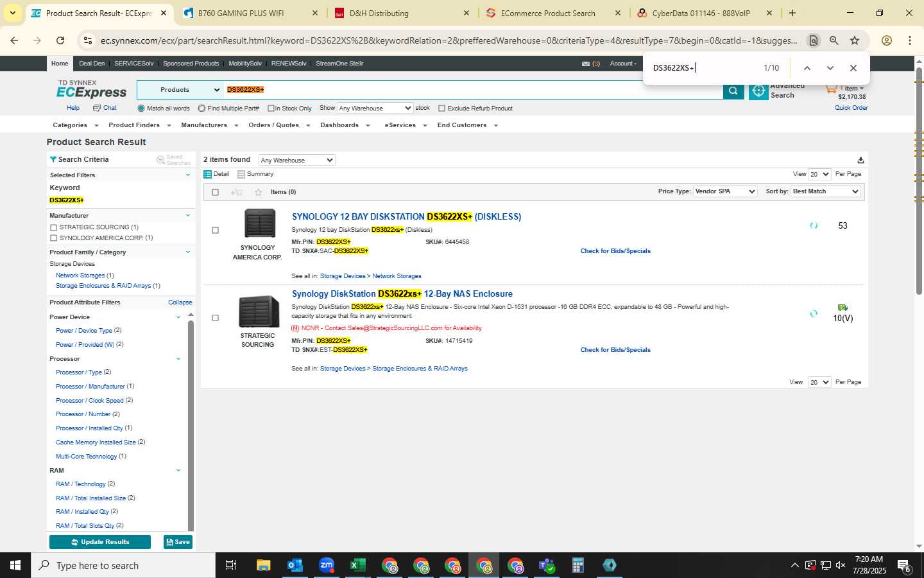Open the Orders / Quotes menu
Image resolution: width=924 pixels, height=578 pixels.
[x=279, y=125]
